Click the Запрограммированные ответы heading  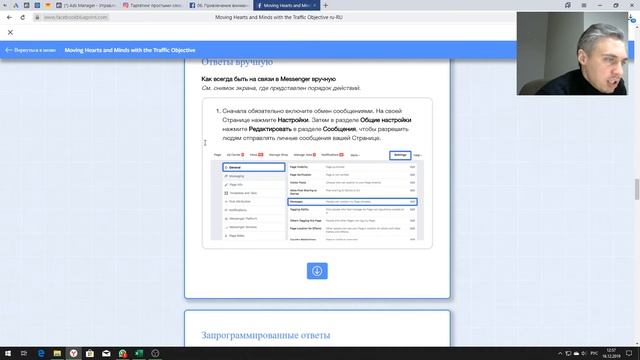point(266,335)
